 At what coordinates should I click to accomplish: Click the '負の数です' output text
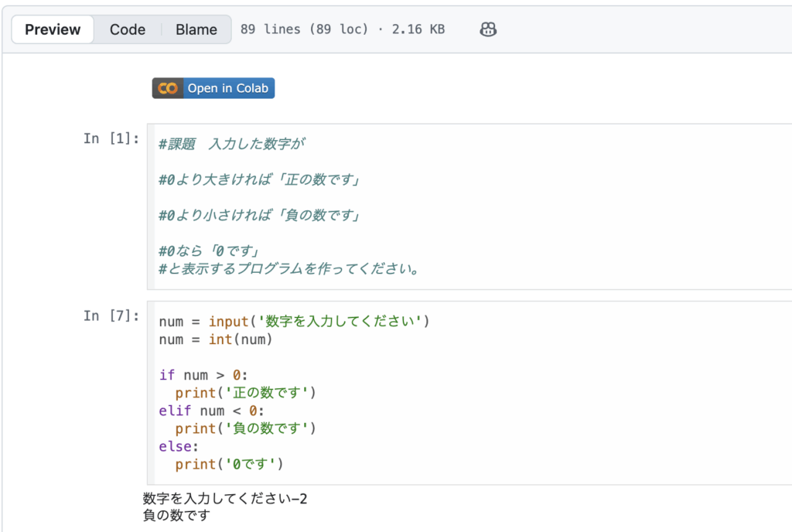coord(176,514)
